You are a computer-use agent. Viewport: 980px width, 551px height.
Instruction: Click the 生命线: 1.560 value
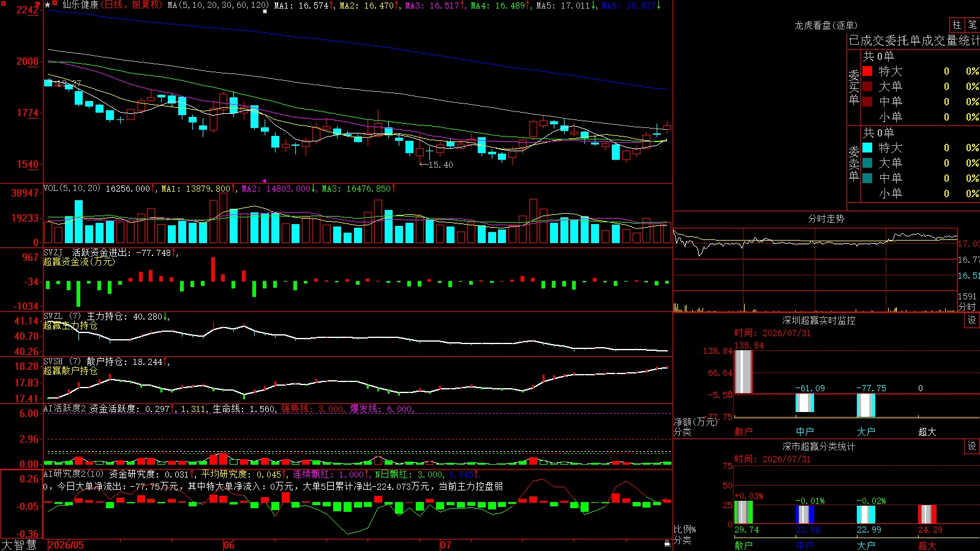244,409
